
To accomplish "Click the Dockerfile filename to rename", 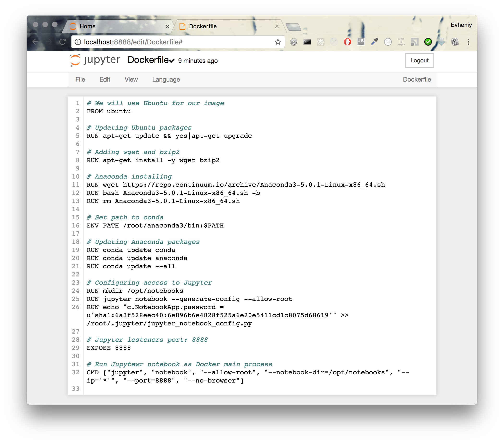I will [148, 60].
